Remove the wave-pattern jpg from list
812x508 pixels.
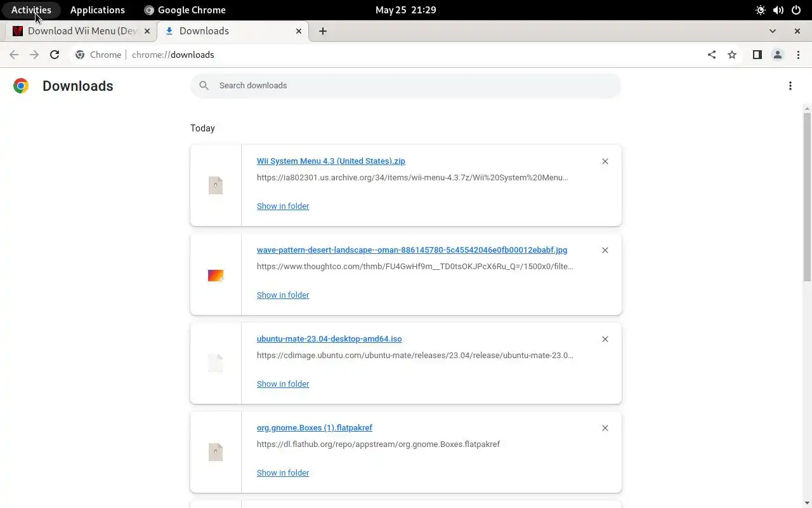[605, 250]
